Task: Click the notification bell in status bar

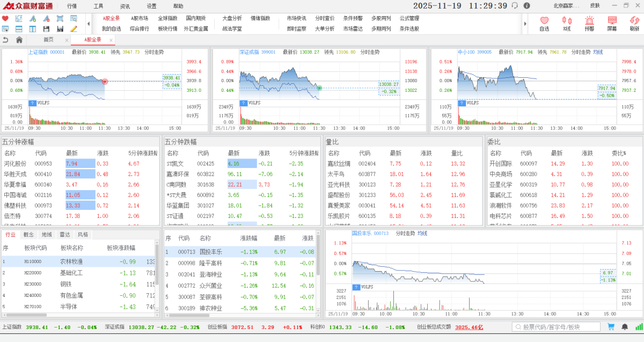Action: pyautogui.click(x=625, y=327)
